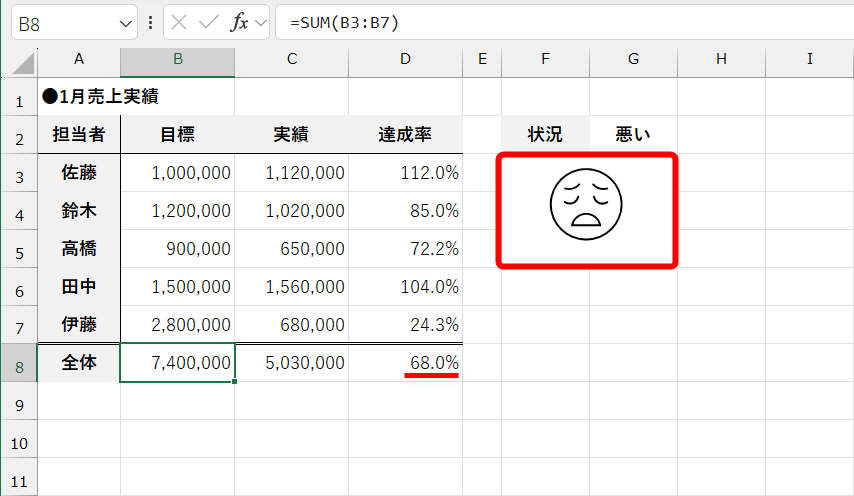Image resolution: width=854 pixels, height=496 pixels.
Task: Select row 1 header
Action: click(x=19, y=96)
